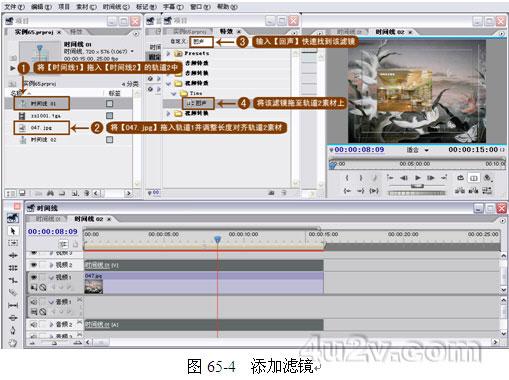This screenshot has width=509, height=380.
Task: Click Go to In Point button
Action: coord(347,191)
